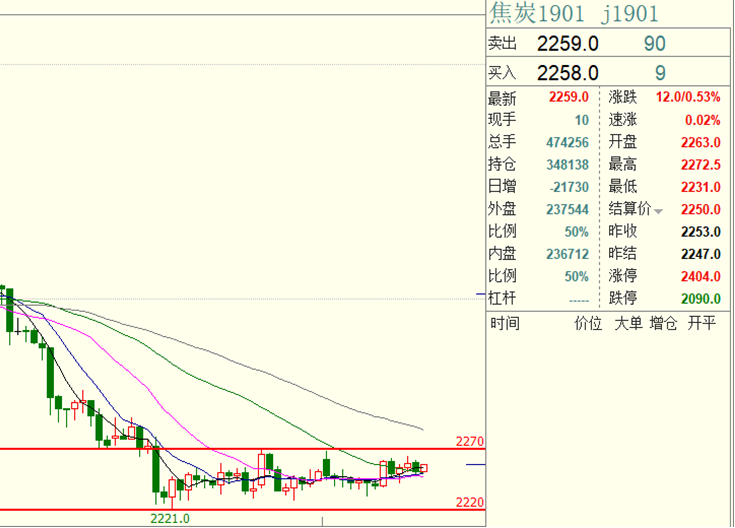This screenshot has height=528, width=735.
Task: Click the blue current-price marker on chart edge
Action: pos(475,465)
